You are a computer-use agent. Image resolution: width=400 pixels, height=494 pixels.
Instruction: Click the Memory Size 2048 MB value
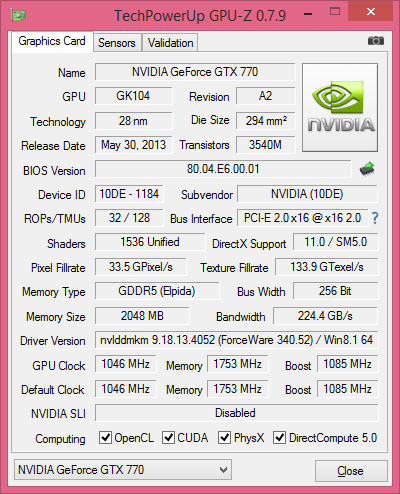pyautogui.click(x=142, y=316)
